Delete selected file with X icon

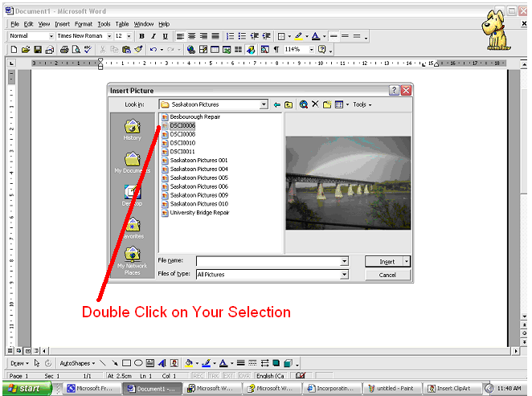coord(315,104)
